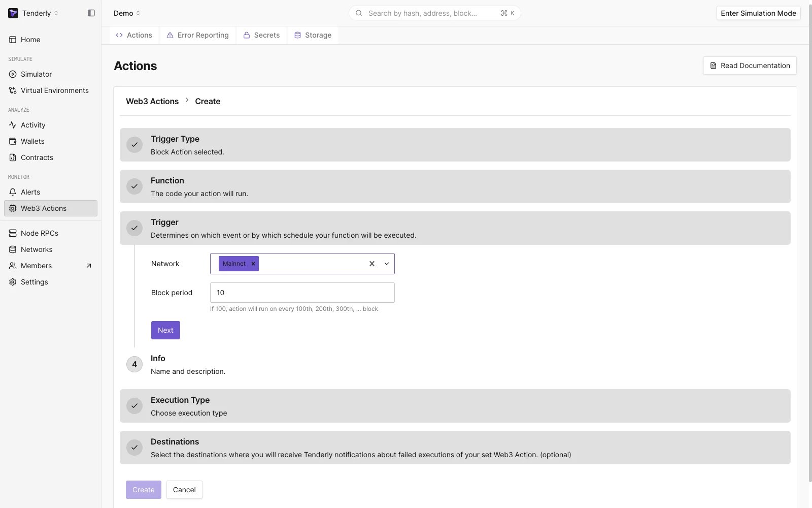Expand the Function section
This screenshot has width=812, height=508.
455,186
